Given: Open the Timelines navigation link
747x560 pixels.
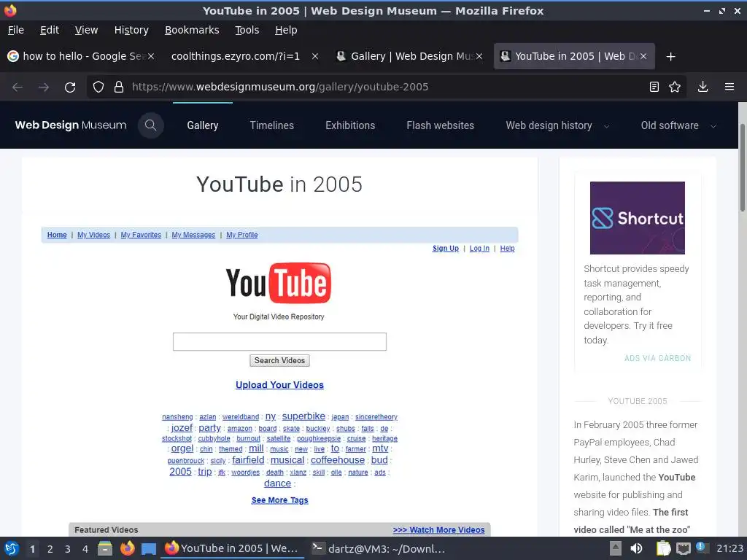Looking at the screenshot, I should (271, 125).
